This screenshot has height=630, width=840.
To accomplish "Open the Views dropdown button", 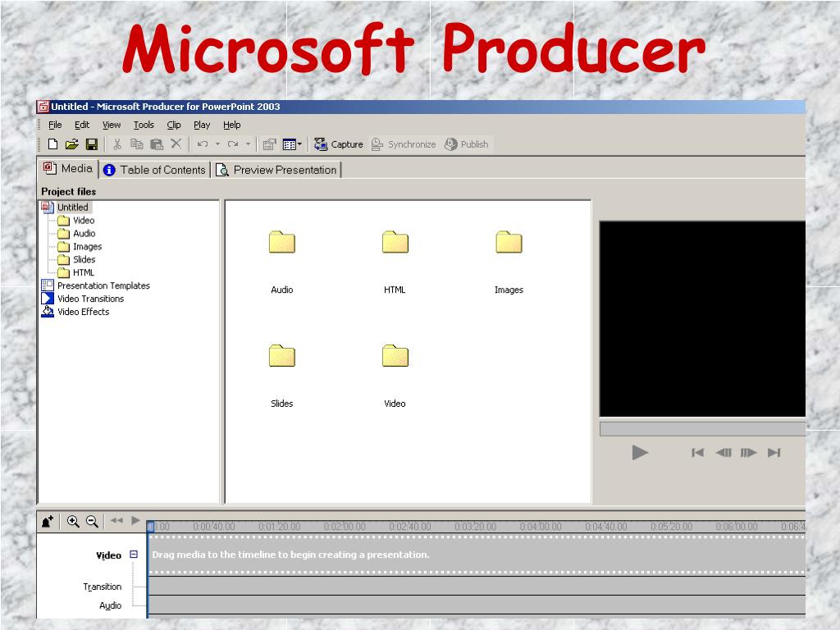I will point(293,144).
